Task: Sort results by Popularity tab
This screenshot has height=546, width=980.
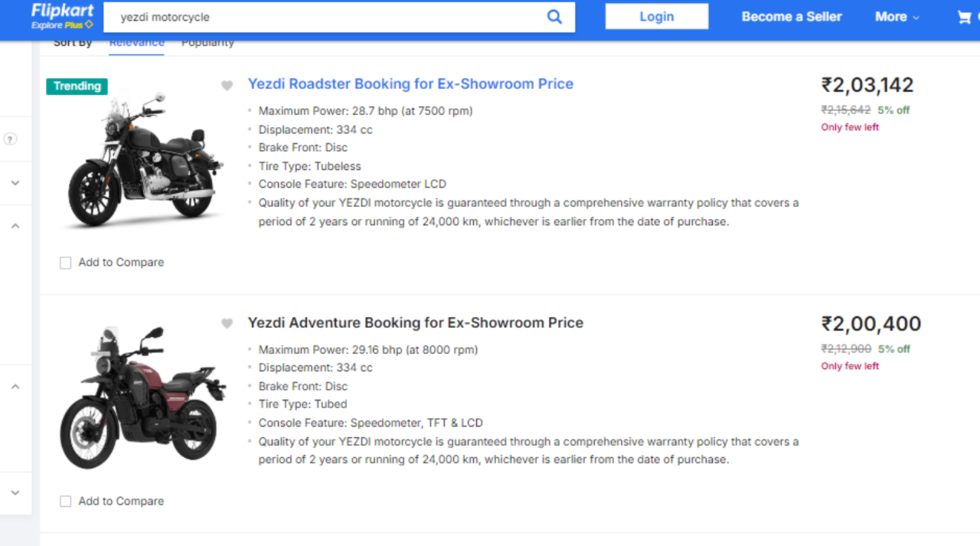Action: (x=207, y=43)
